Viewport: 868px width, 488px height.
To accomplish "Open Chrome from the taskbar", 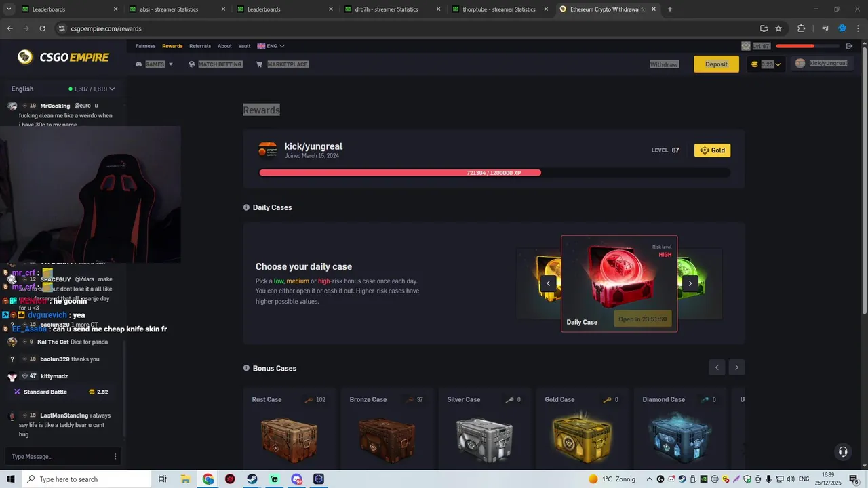I will [x=208, y=479].
